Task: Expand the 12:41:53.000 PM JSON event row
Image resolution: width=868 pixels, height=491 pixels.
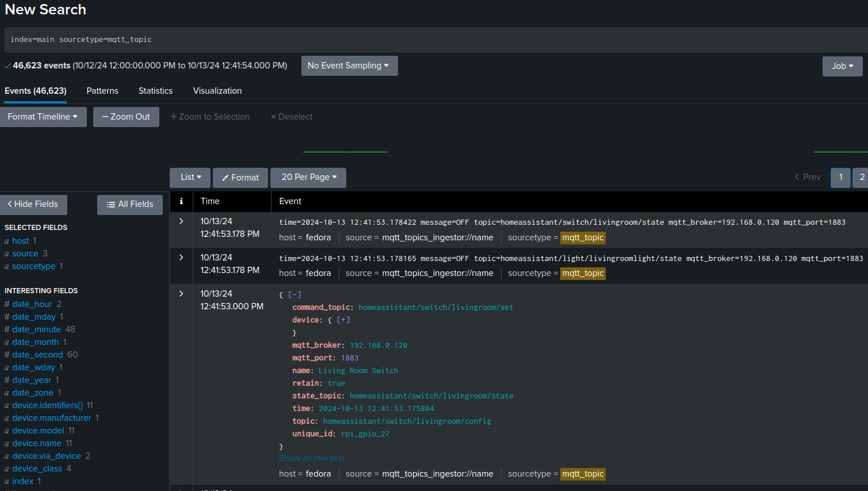Action: [x=181, y=294]
